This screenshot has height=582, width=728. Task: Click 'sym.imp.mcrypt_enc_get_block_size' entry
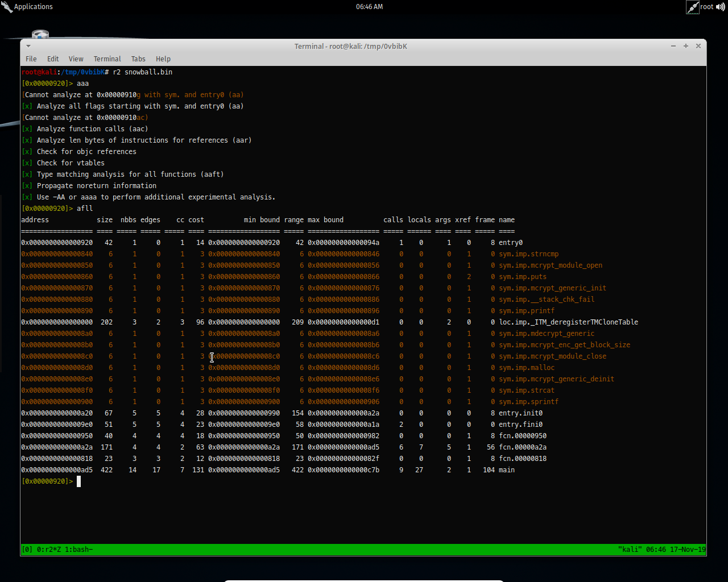(x=565, y=345)
